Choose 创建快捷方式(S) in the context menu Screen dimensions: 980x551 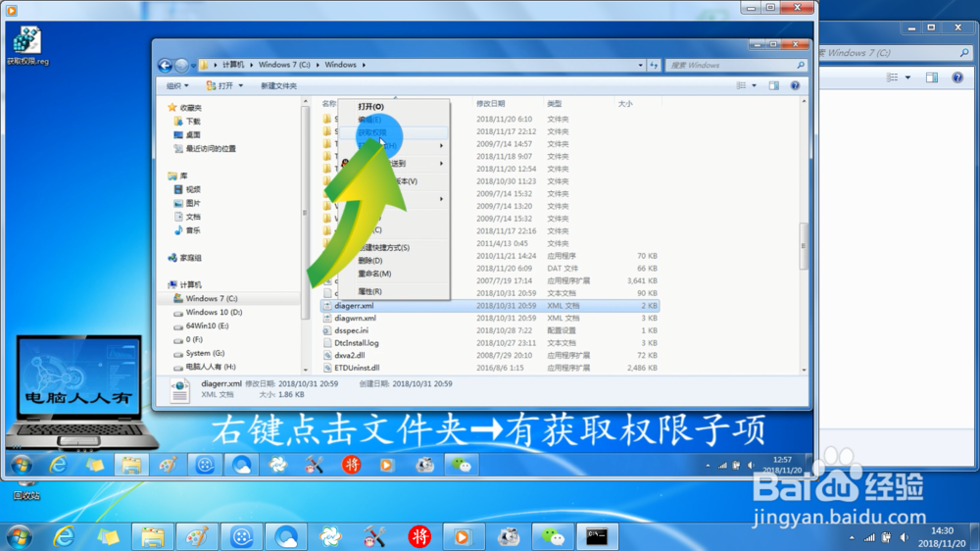tap(384, 248)
